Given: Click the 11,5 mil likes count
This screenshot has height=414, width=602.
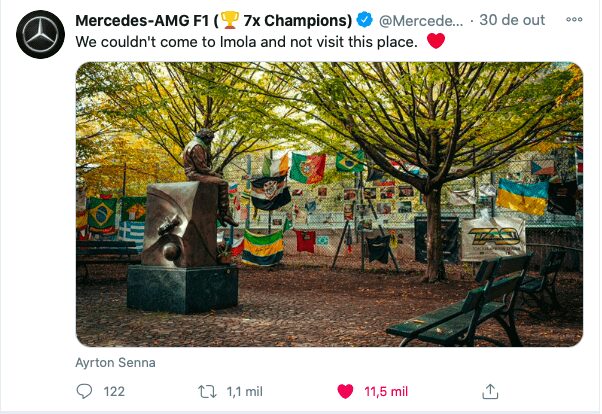Looking at the screenshot, I should (x=386, y=392).
